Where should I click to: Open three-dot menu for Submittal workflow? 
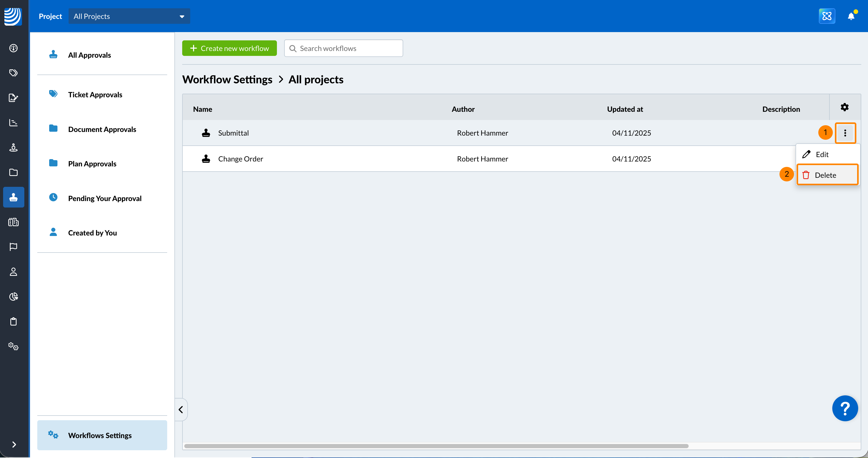coord(845,133)
